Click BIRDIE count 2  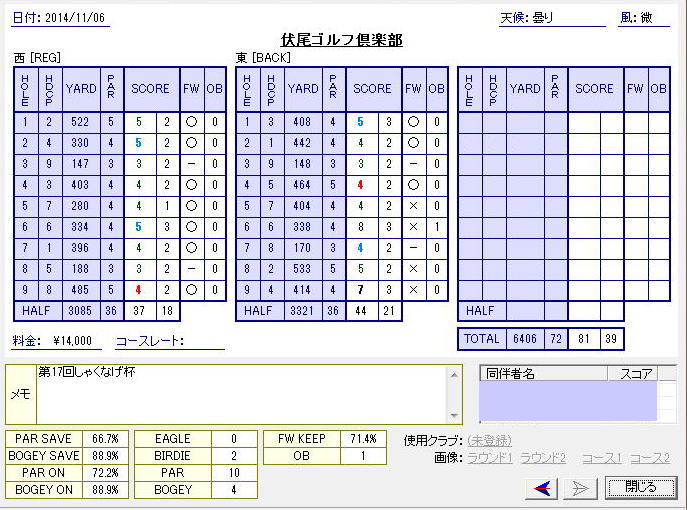click(234, 456)
